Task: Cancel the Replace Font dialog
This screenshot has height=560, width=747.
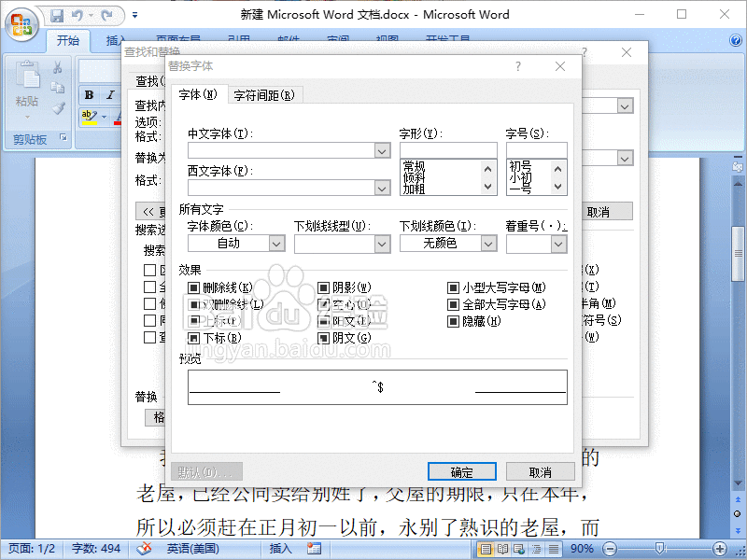Action: (x=541, y=472)
